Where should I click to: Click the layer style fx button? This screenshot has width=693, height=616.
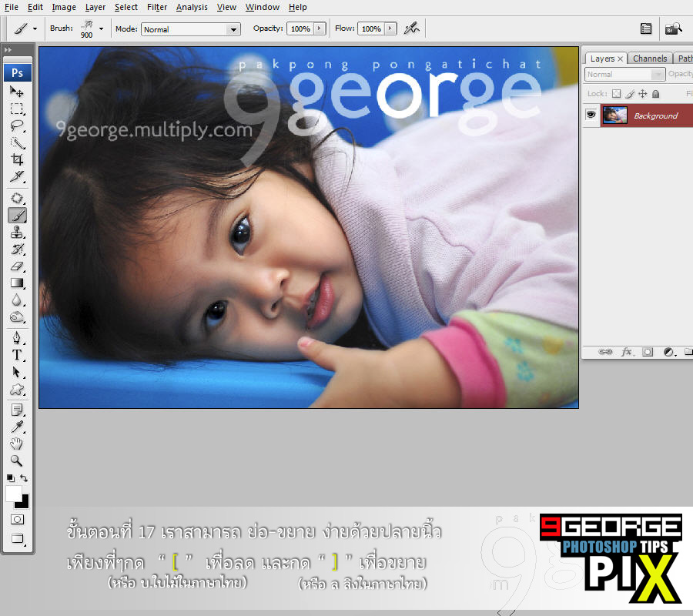click(x=627, y=352)
